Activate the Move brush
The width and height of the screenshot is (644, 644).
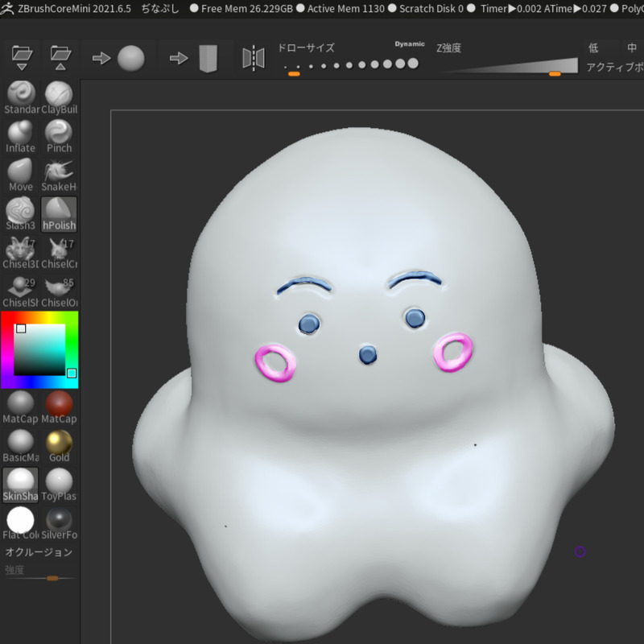[x=21, y=173]
